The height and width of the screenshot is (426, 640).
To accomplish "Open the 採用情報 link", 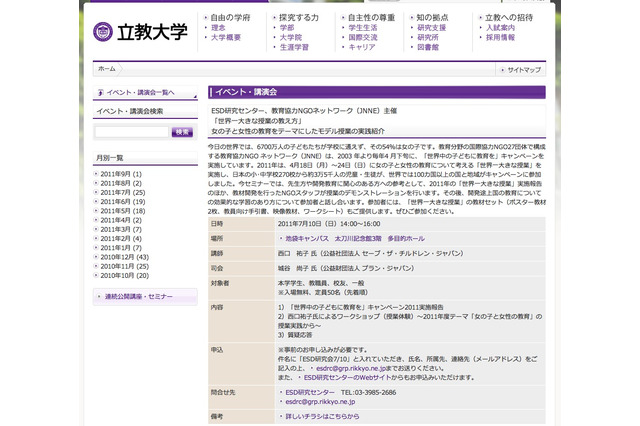I will (x=500, y=38).
